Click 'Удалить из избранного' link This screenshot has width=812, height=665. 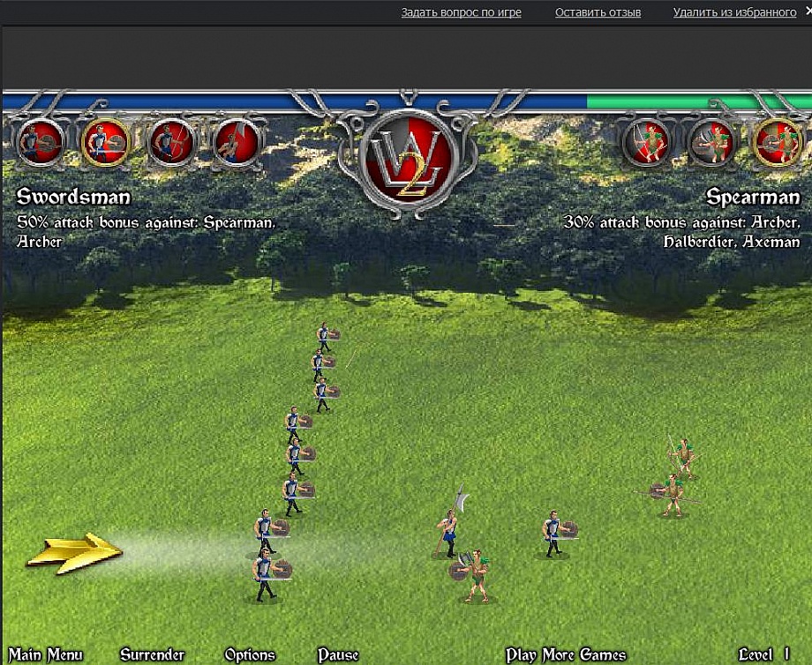(x=735, y=11)
